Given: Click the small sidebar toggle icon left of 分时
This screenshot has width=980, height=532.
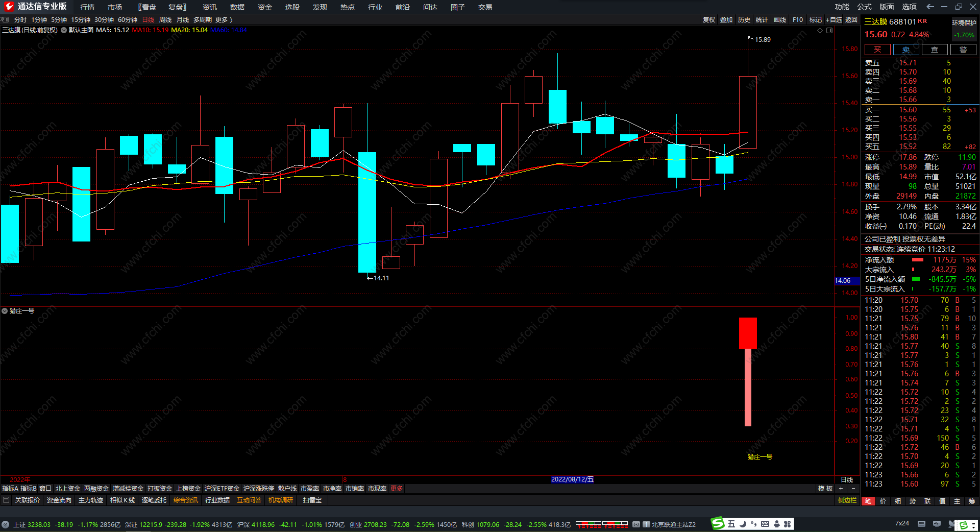Looking at the screenshot, I should [5, 20].
